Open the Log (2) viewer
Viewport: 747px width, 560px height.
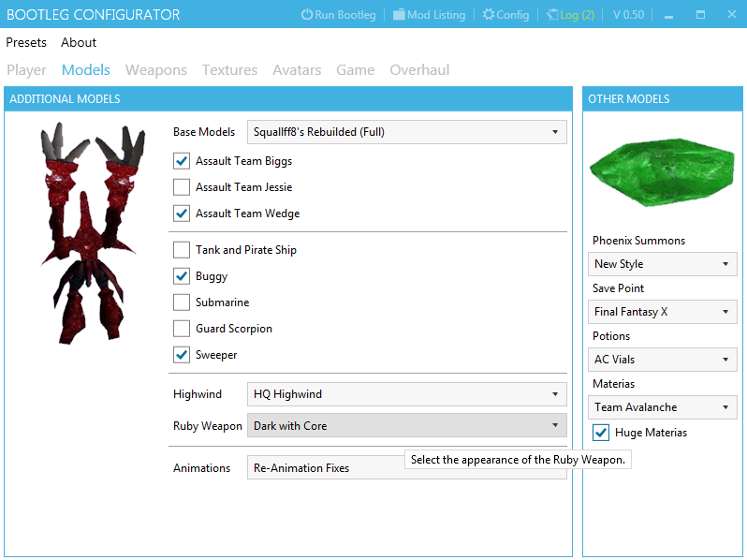pos(578,15)
